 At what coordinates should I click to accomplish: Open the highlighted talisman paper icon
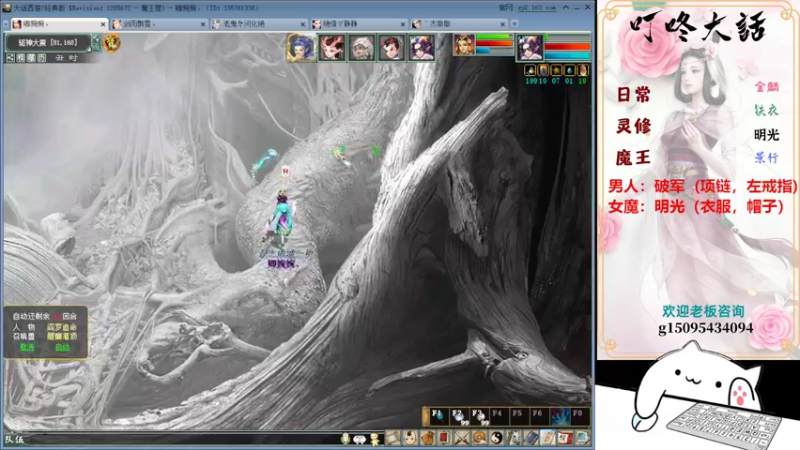pyautogui.click(x=548, y=438)
